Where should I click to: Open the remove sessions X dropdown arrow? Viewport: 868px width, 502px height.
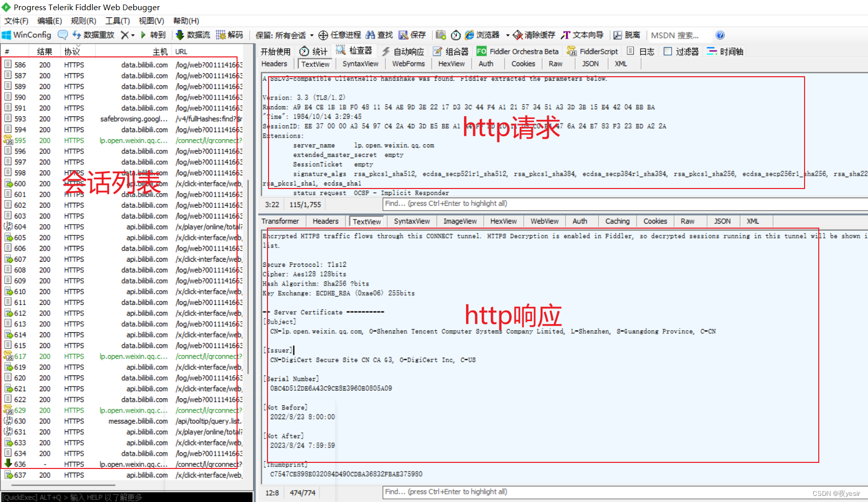pyautogui.click(x=133, y=35)
